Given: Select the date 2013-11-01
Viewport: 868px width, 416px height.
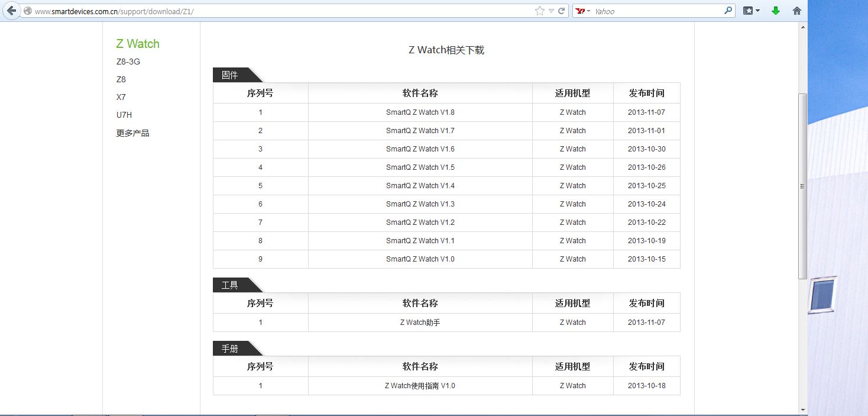Looking at the screenshot, I should (647, 131).
